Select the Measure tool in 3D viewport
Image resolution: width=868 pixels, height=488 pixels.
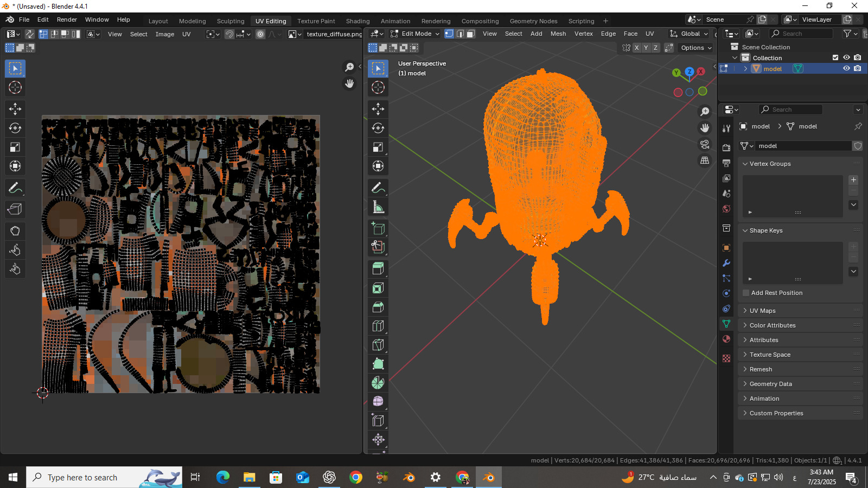tap(378, 207)
